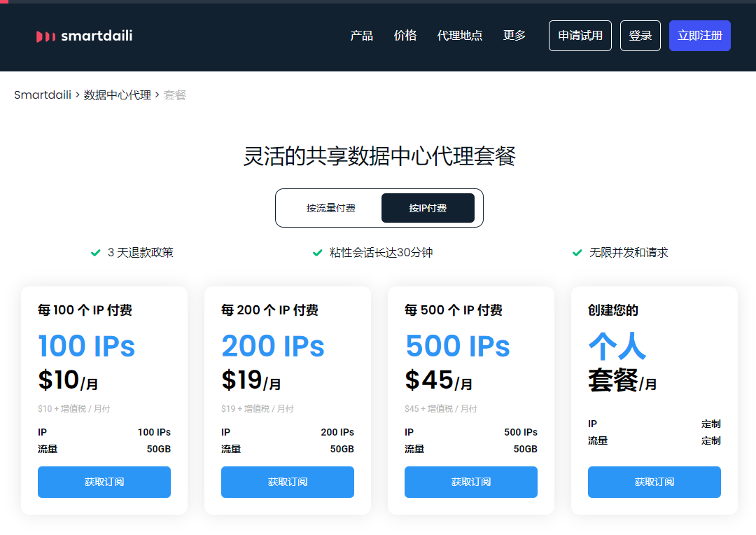Click the large blue 200 IPs title
The height and width of the screenshot is (535, 756).
[x=273, y=346]
